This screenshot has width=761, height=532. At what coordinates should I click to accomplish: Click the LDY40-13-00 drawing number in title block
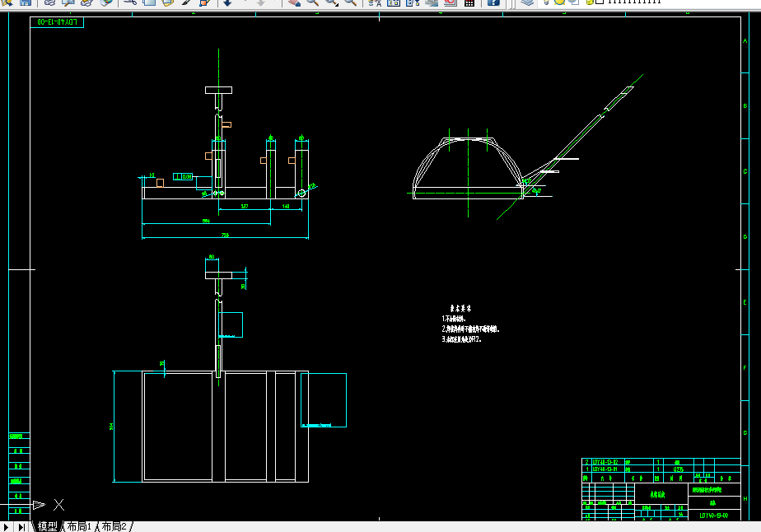tap(714, 516)
